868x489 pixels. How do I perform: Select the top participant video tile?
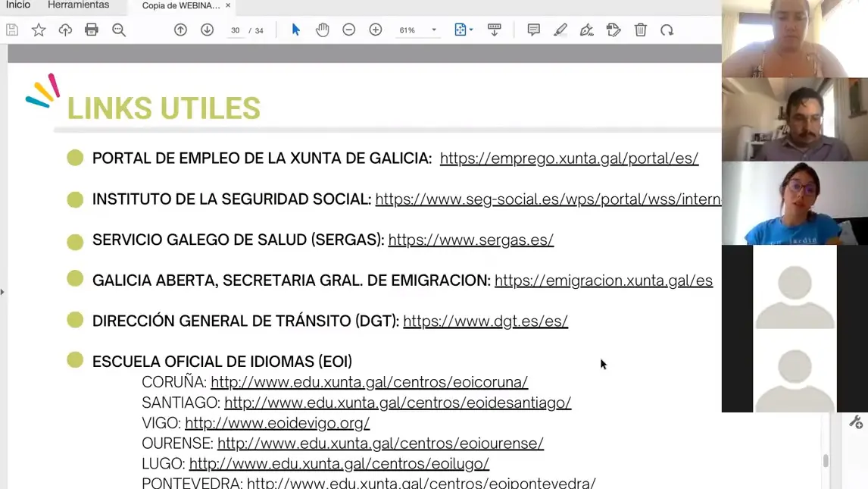pos(795,38)
